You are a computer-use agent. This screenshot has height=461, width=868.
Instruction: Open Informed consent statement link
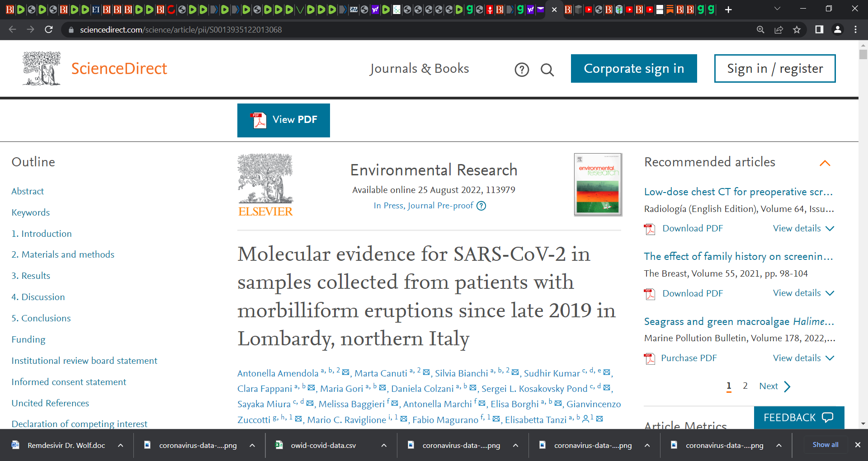coord(69,382)
